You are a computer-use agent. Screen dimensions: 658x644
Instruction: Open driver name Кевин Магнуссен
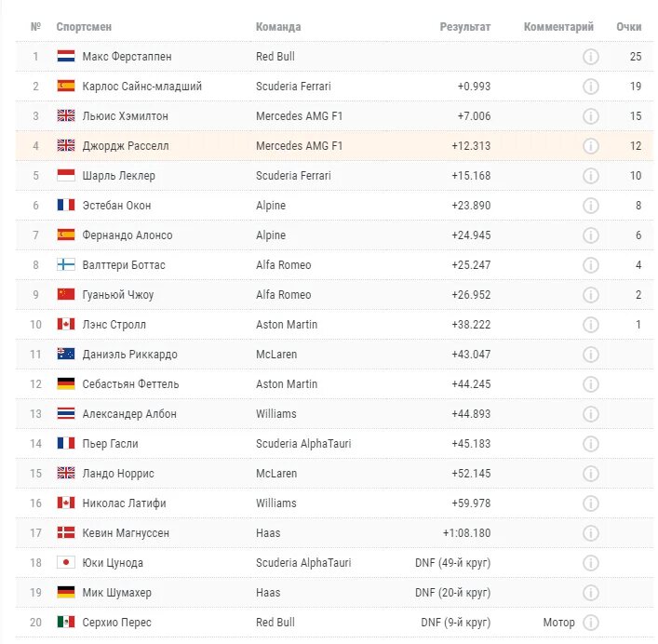126,533
